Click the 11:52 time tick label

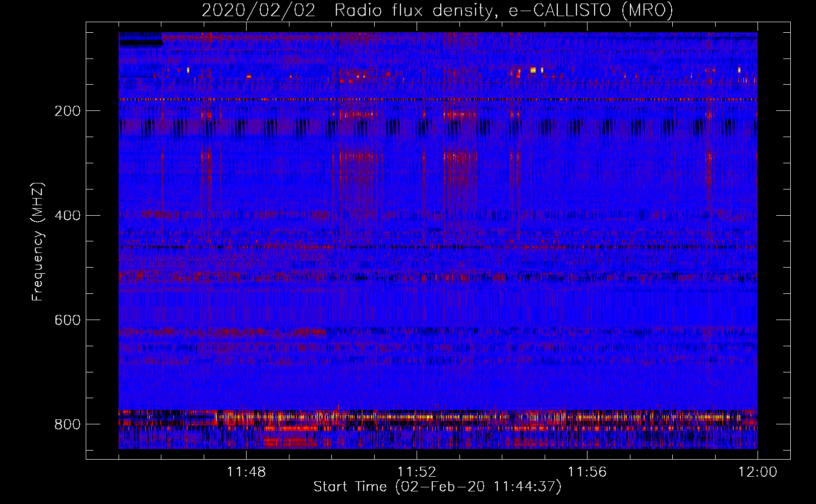click(x=417, y=472)
